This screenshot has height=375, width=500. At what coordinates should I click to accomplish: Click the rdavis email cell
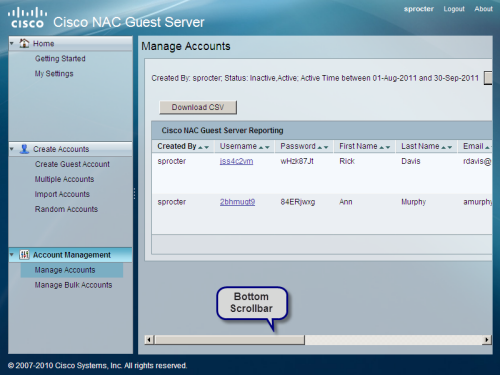tap(477, 161)
